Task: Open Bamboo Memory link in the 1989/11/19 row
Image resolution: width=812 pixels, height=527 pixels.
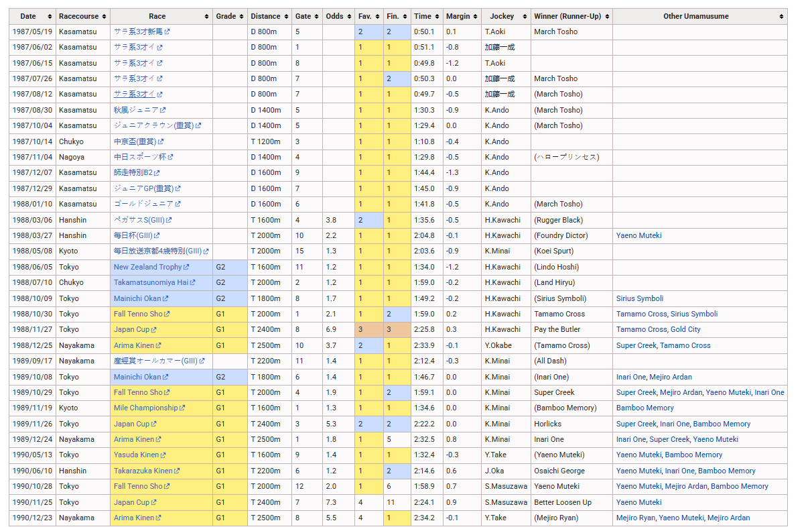Action: 645,408
